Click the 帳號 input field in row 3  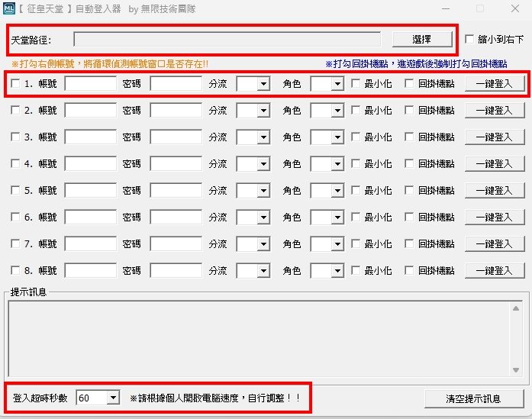(x=91, y=137)
